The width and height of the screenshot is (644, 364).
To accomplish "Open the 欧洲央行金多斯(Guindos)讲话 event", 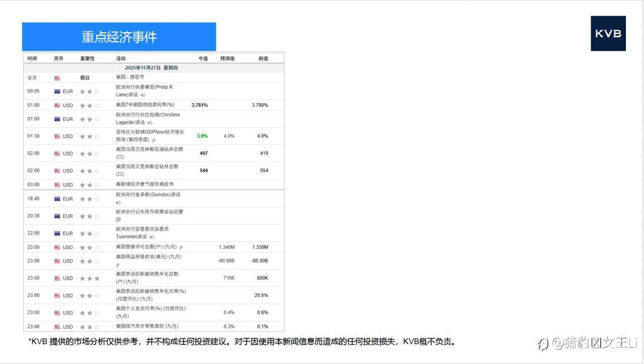I will pos(148,194).
